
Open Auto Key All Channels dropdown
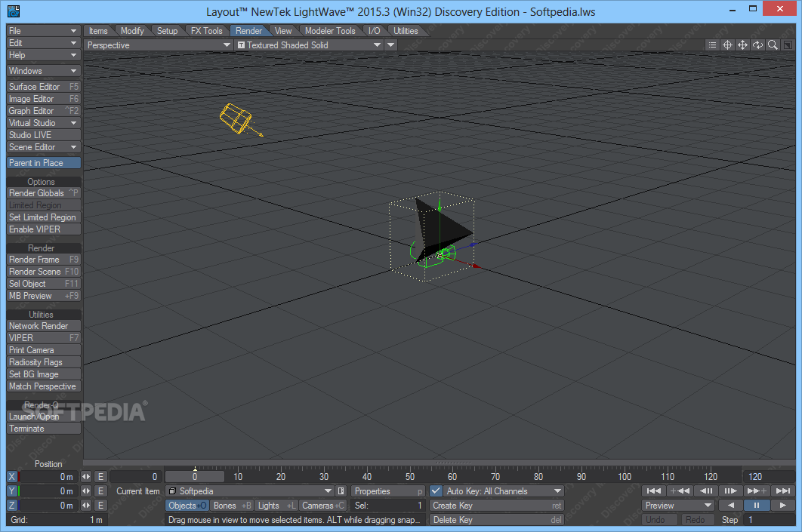503,490
